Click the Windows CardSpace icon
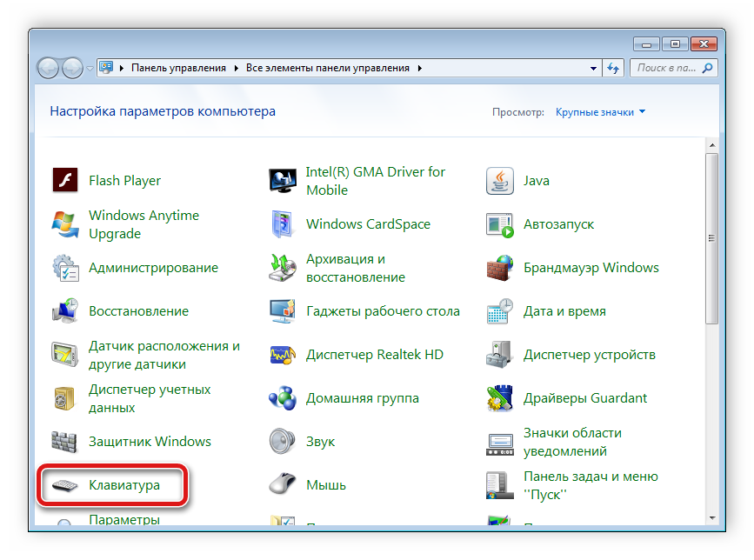This screenshot has height=560, width=754. tap(282, 224)
